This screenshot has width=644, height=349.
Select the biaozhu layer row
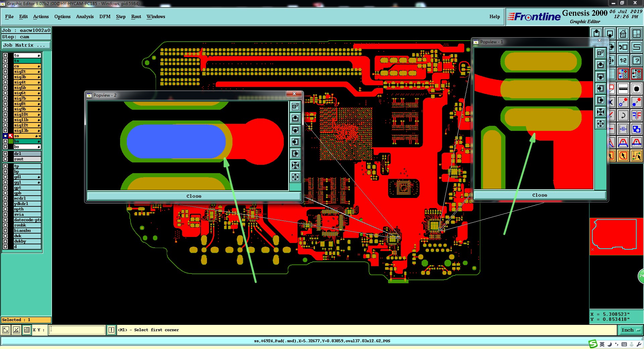[27, 231]
